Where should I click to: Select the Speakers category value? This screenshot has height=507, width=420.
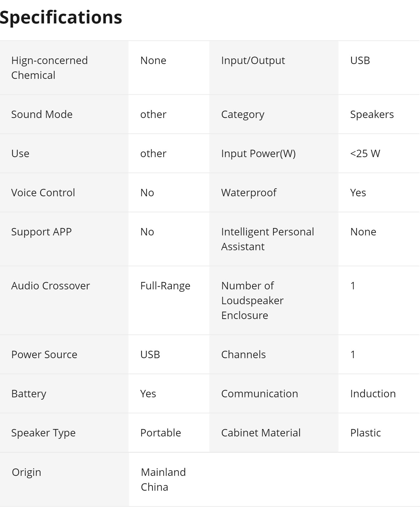pyautogui.click(x=372, y=114)
